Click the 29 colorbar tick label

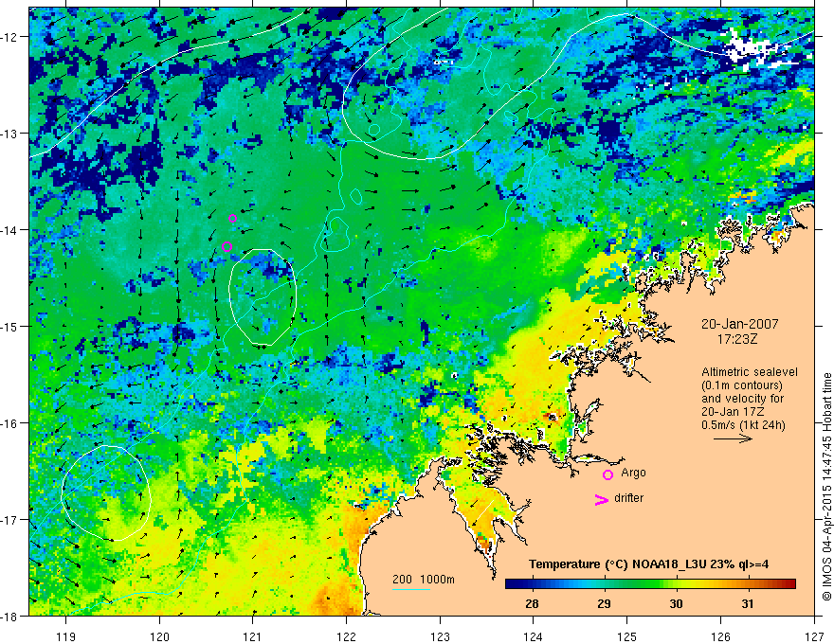click(x=604, y=603)
